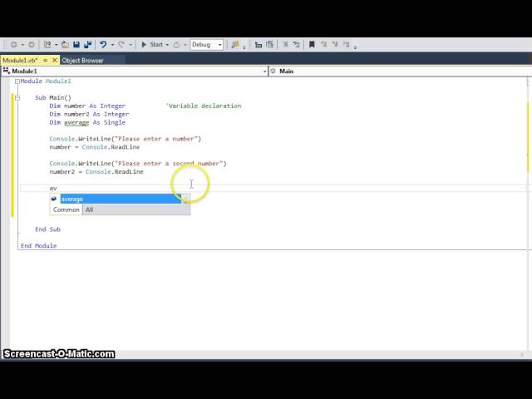Click the horizontal scrollbar right arrow

click(x=522, y=354)
